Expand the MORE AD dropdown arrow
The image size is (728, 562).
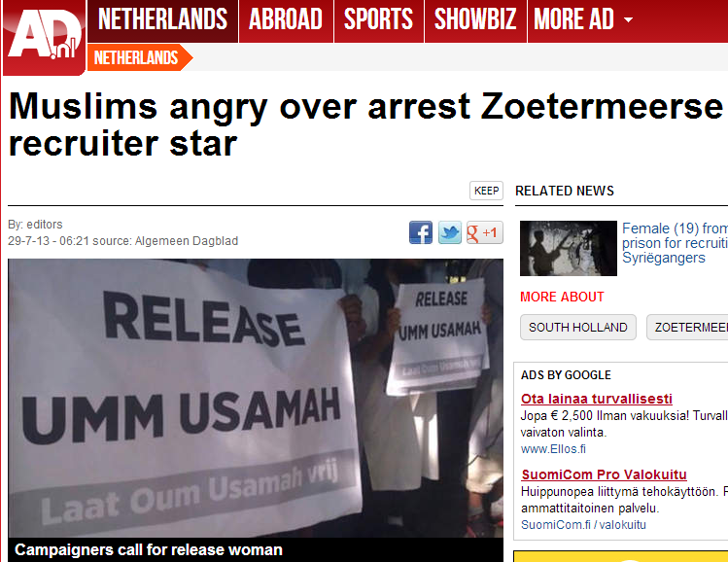point(628,20)
